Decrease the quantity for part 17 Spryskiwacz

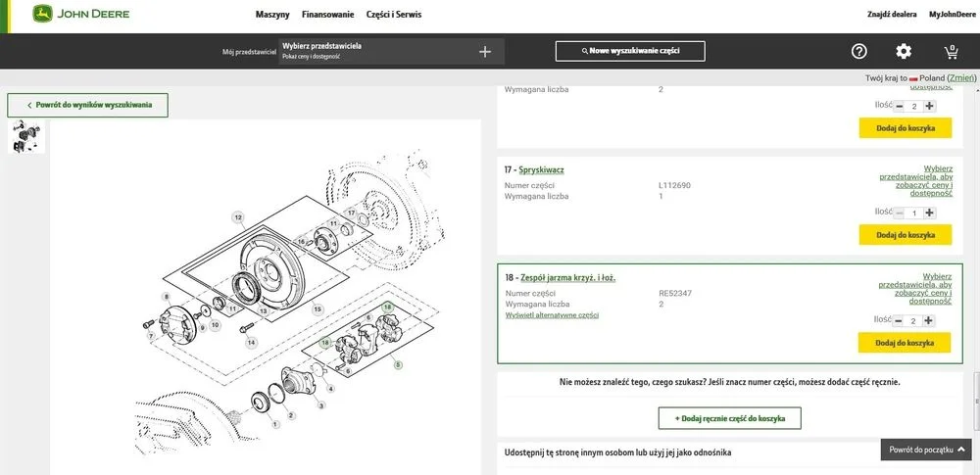[900, 214]
